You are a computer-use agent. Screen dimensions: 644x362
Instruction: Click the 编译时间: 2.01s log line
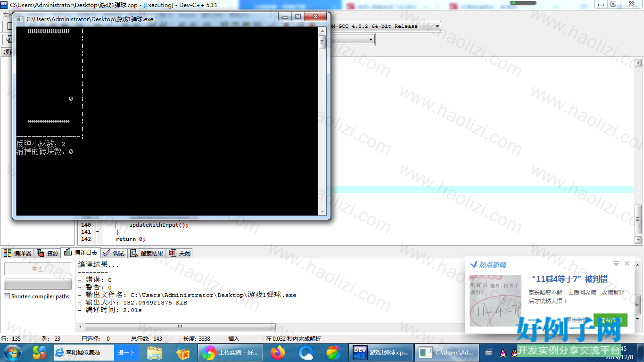[x=110, y=310]
